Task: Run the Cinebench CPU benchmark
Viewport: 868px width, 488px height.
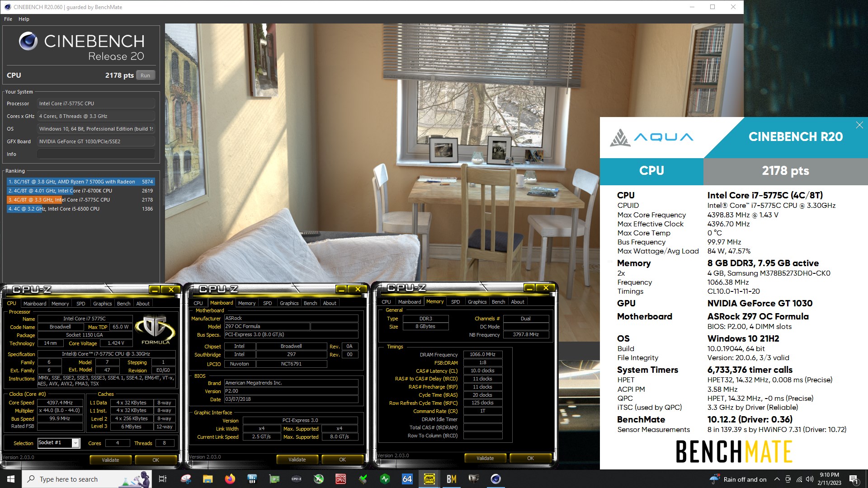Action: [x=145, y=75]
